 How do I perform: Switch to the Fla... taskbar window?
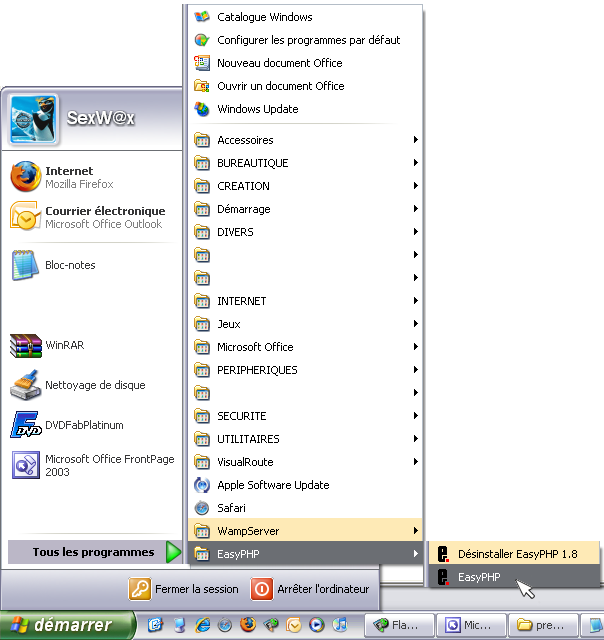coord(398,625)
